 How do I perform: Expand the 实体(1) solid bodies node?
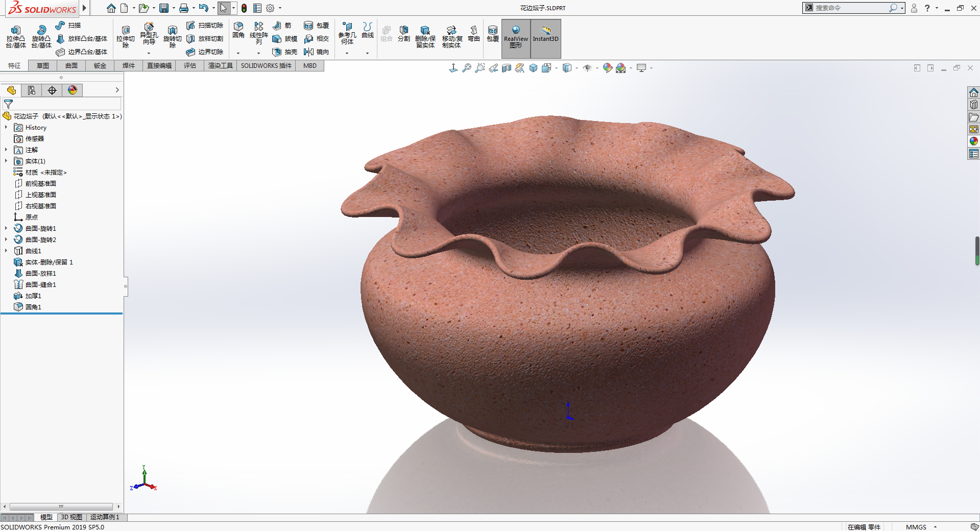coord(6,161)
